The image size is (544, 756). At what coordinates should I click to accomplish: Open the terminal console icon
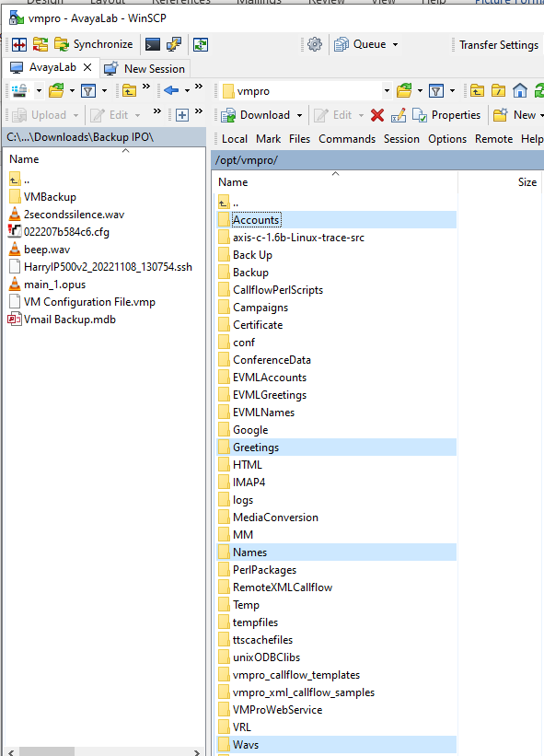pos(153,45)
